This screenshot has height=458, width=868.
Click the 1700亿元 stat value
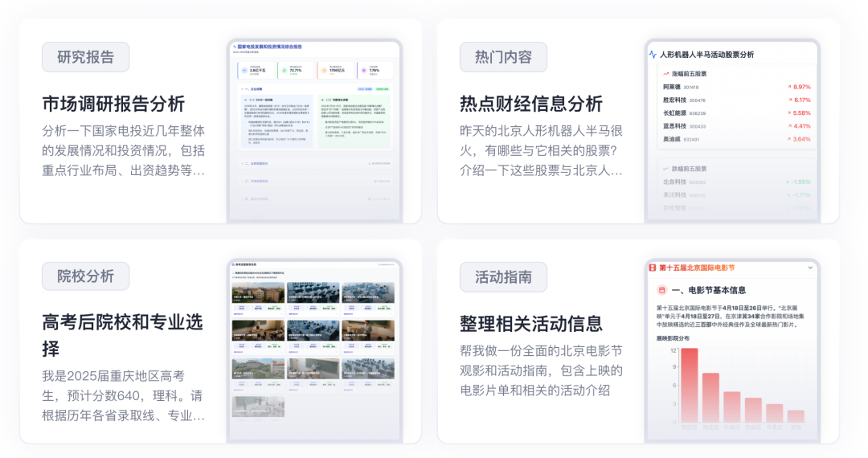click(337, 70)
